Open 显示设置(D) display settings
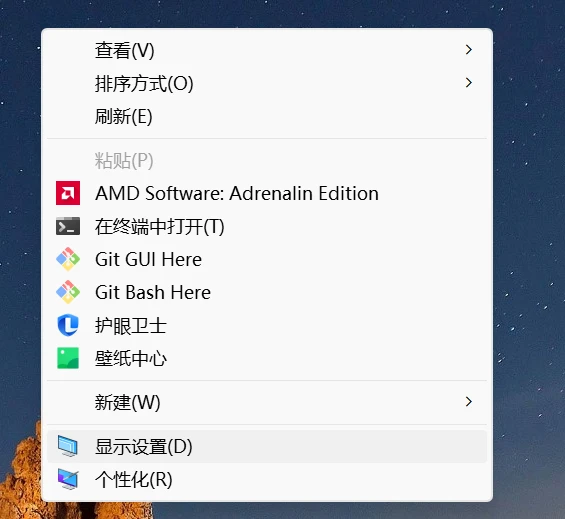565x519 pixels. pyautogui.click(x=267, y=447)
